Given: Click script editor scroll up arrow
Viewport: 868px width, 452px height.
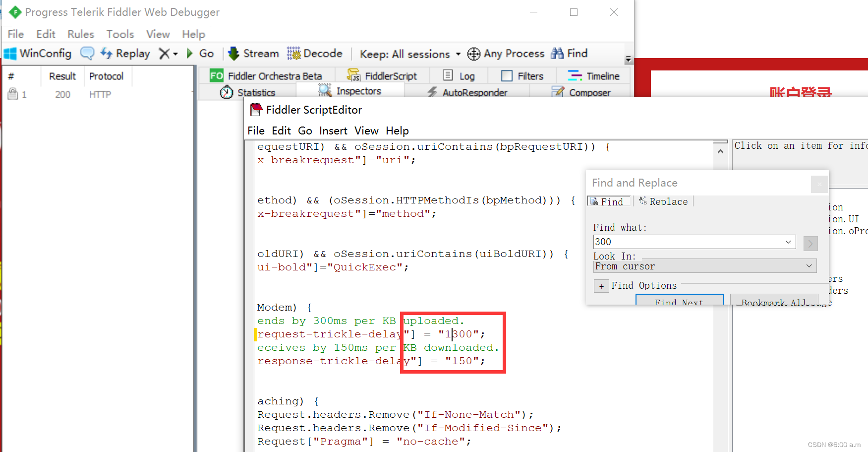Looking at the screenshot, I should 720,152.
